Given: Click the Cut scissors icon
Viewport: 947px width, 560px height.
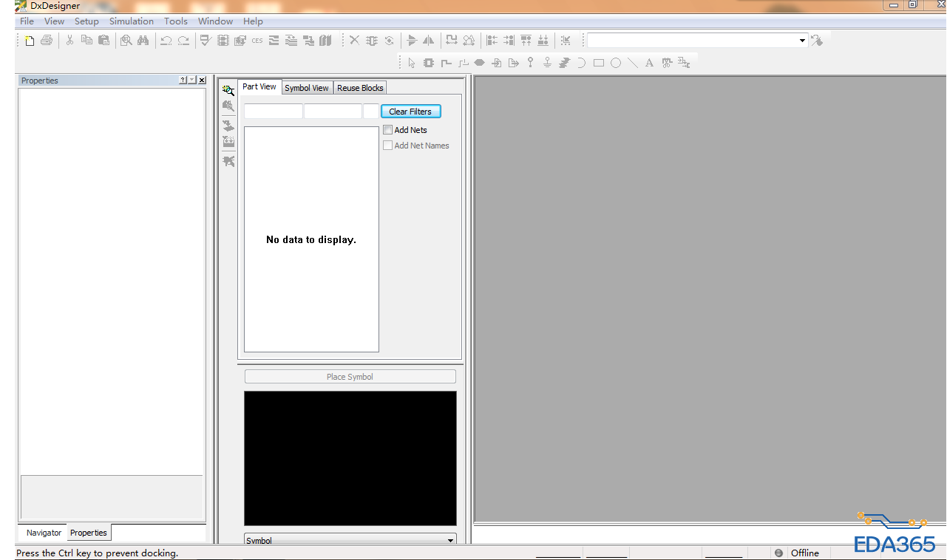Looking at the screenshot, I should [69, 41].
